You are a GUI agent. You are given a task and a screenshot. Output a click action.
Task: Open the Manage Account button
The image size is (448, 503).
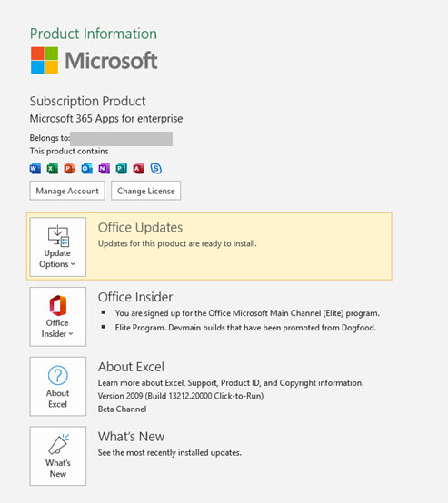tap(67, 191)
